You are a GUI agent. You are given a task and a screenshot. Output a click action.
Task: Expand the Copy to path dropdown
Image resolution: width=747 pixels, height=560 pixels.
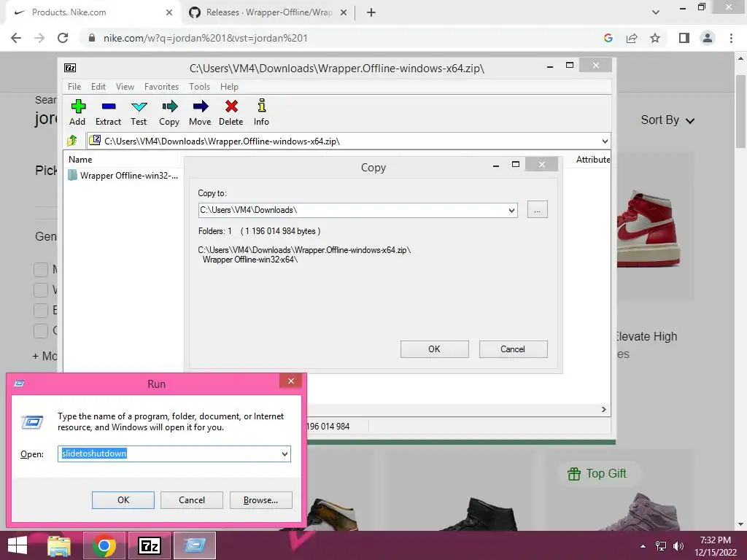pos(511,210)
